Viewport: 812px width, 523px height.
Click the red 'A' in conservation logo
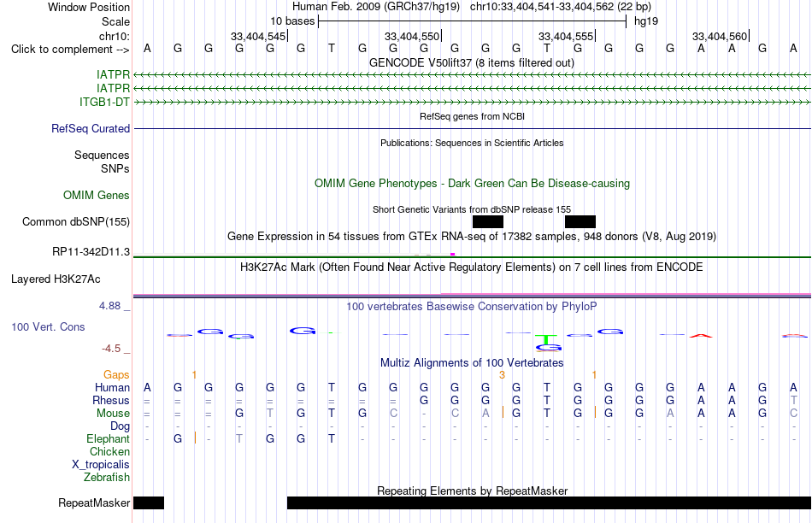(x=701, y=336)
